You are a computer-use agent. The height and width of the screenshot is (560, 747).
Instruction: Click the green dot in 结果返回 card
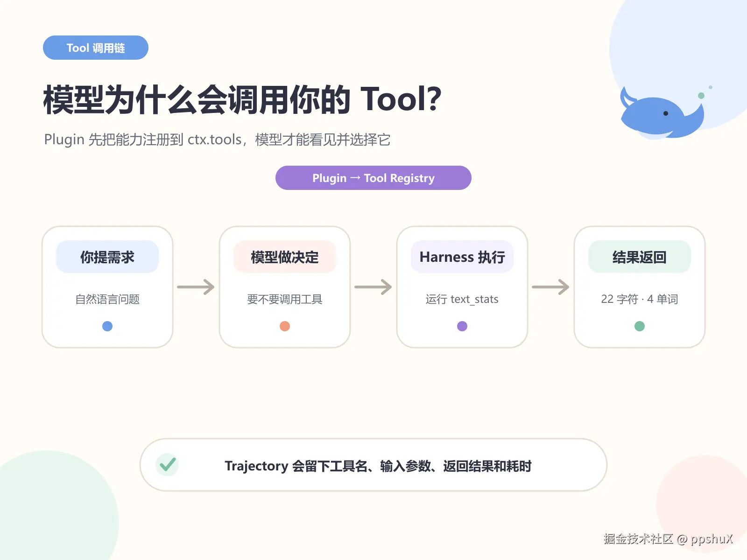[x=640, y=326]
